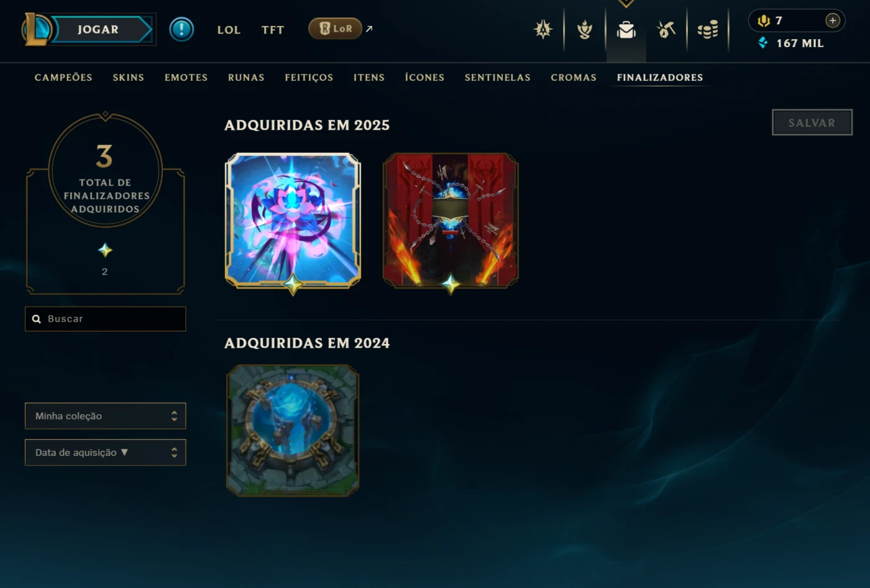
Task: Switch to the Sentinelas tab
Action: click(x=498, y=78)
